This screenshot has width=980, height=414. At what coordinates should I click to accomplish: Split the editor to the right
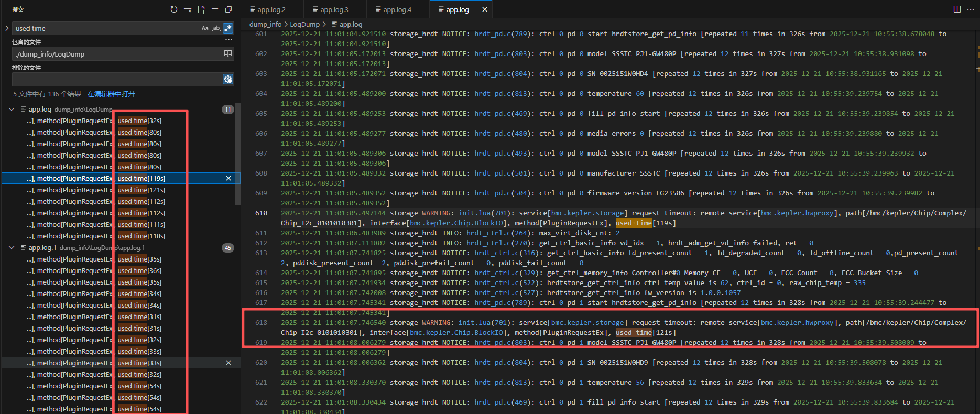[x=957, y=9]
